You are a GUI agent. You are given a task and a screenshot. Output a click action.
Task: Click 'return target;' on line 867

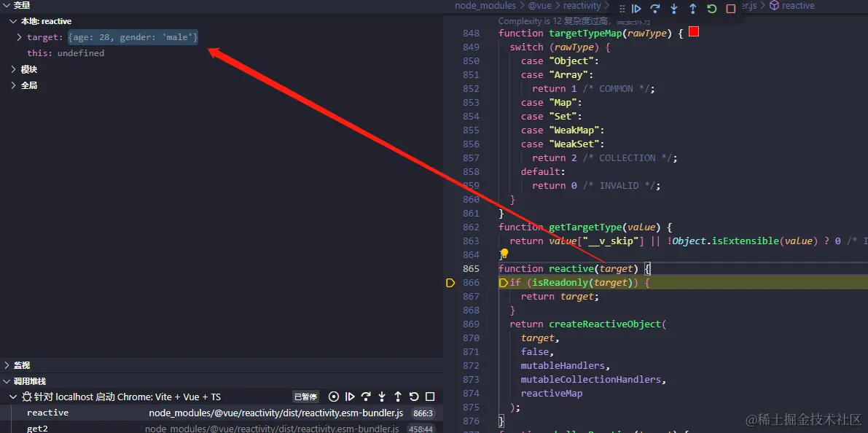tap(560, 296)
